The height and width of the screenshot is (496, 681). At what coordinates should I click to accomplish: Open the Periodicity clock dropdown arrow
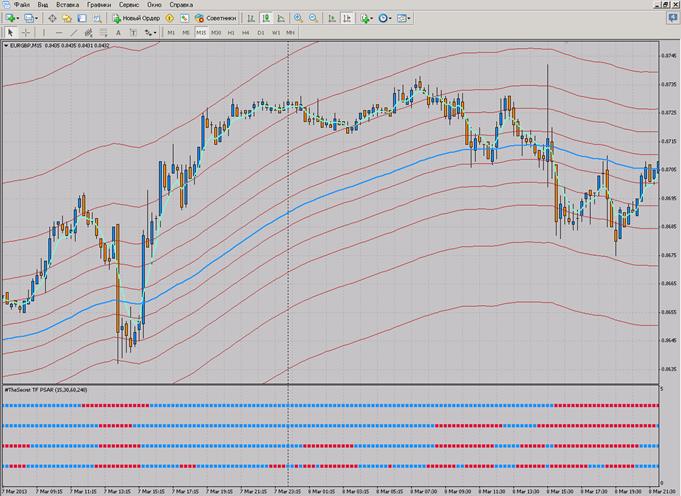coord(390,18)
